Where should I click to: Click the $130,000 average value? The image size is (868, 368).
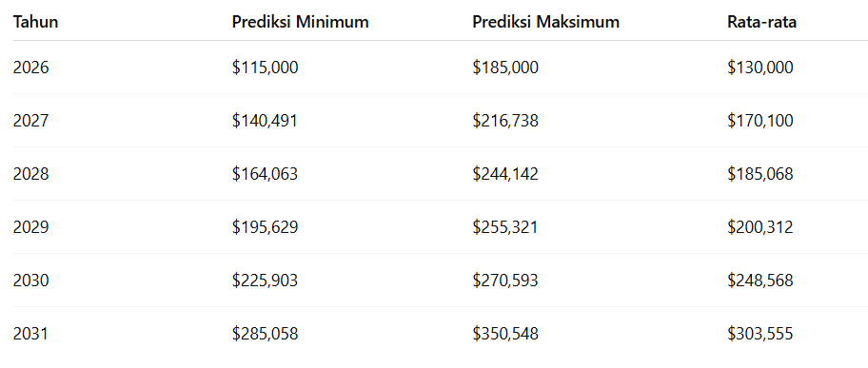coord(760,68)
